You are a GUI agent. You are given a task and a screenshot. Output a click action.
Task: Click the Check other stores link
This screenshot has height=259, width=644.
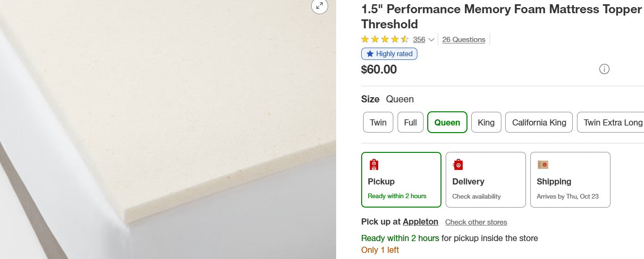click(x=476, y=222)
